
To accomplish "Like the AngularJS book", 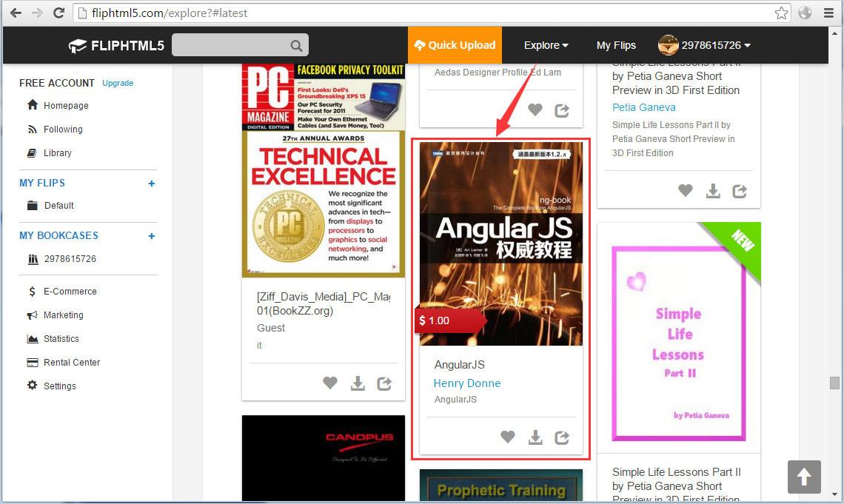I will (508, 437).
